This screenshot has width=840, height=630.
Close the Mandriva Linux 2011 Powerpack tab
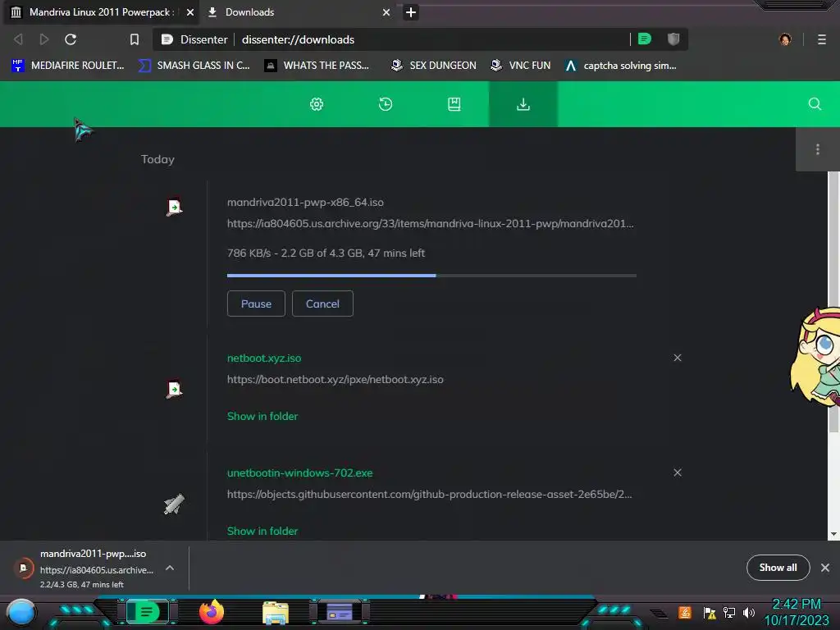pyautogui.click(x=190, y=11)
